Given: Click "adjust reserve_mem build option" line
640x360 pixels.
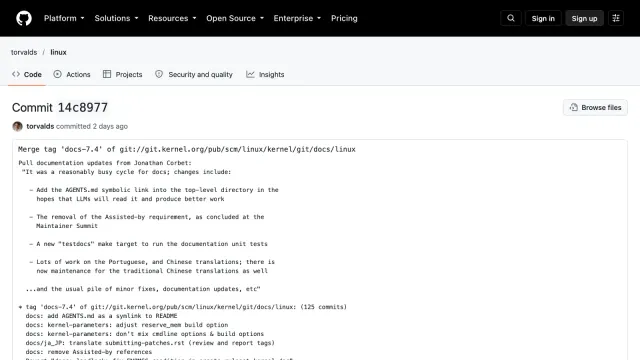Looking at the screenshot, I should click(x=127, y=325).
